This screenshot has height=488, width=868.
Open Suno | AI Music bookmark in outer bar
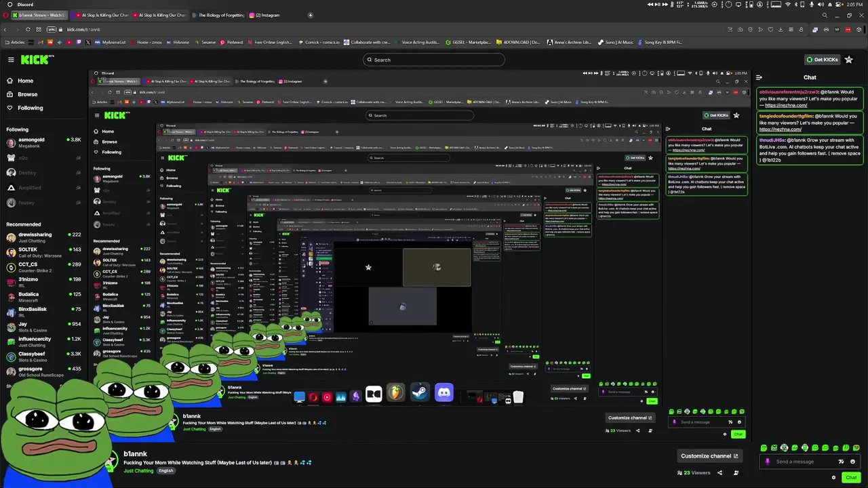click(616, 42)
